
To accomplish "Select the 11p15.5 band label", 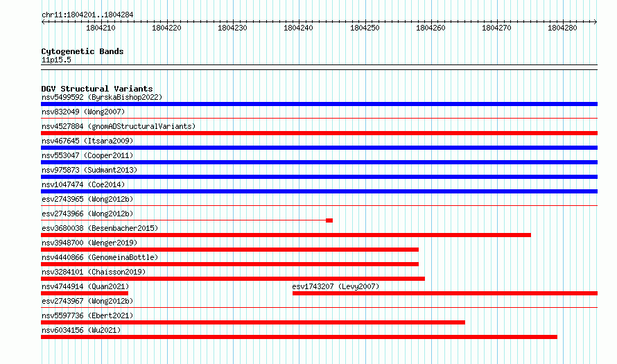I will pos(56,60).
